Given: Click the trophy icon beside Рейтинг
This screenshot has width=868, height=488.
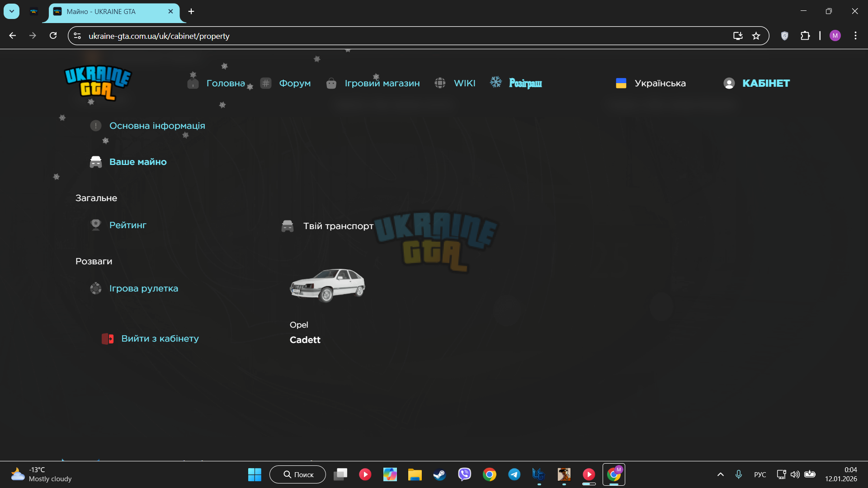Looking at the screenshot, I should (x=95, y=225).
